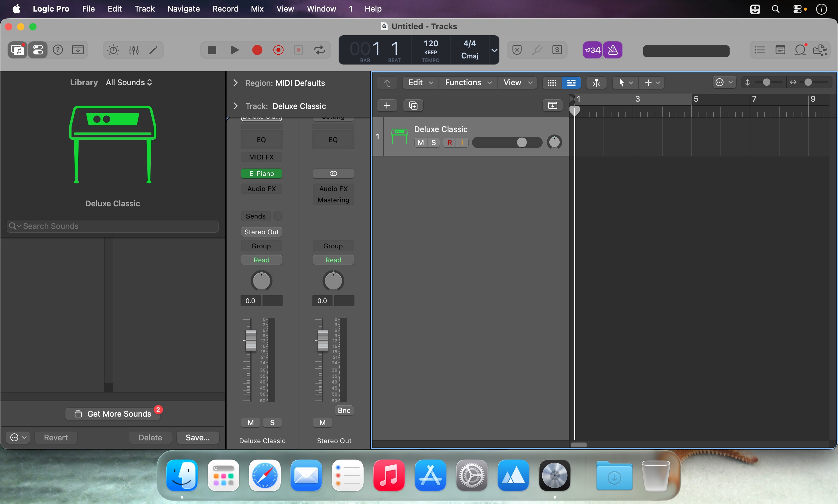Image resolution: width=838 pixels, height=504 pixels.
Task: Click the Revert button
Action: (56, 437)
